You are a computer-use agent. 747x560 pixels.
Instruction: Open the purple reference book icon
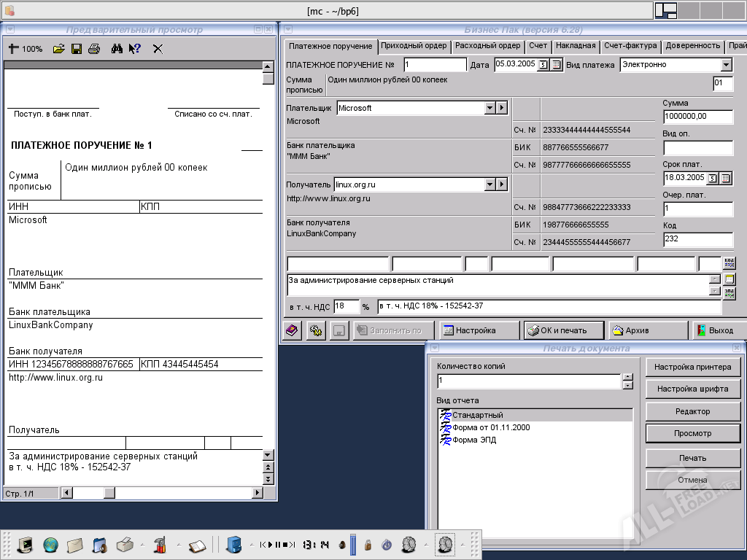pyautogui.click(x=292, y=330)
